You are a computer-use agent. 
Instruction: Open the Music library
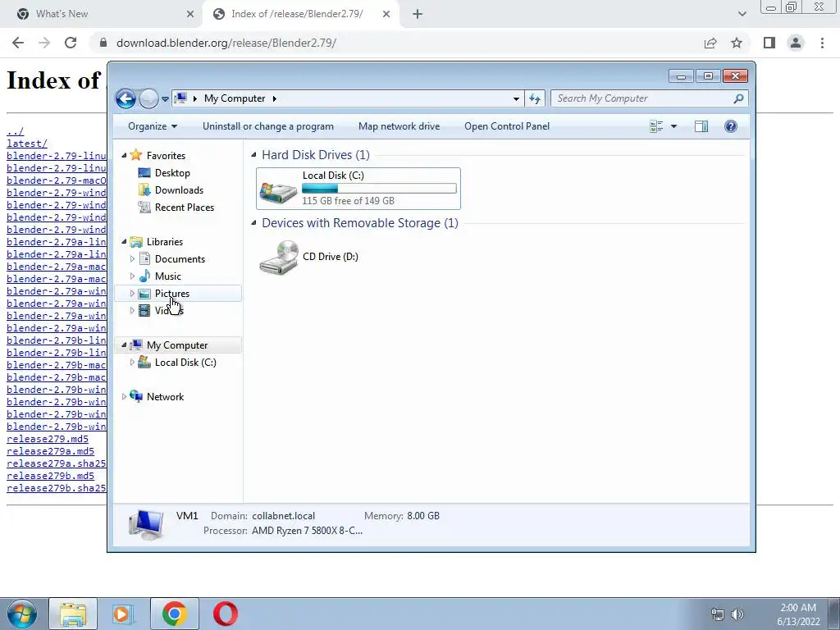click(167, 276)
